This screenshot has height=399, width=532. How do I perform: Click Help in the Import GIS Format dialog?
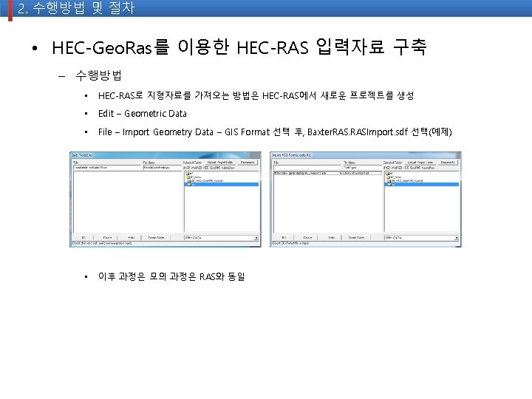pyautogui.click(x=332, y=238)
